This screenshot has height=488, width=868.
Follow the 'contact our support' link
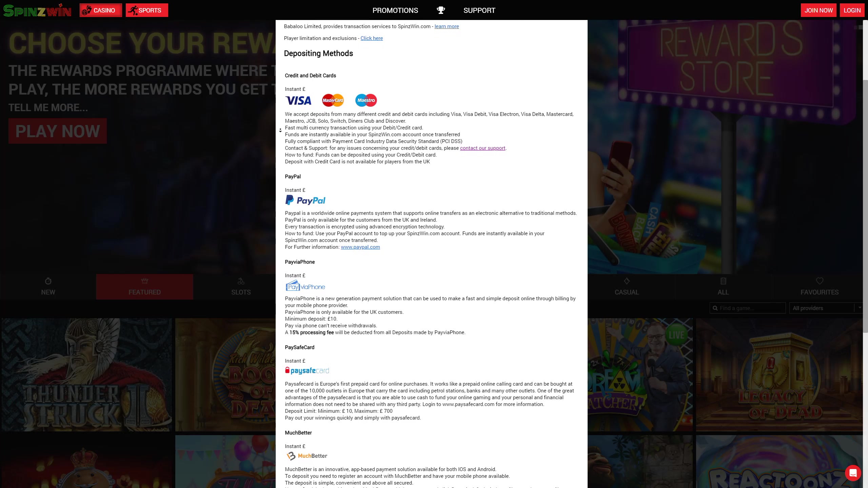pos(482,148)
